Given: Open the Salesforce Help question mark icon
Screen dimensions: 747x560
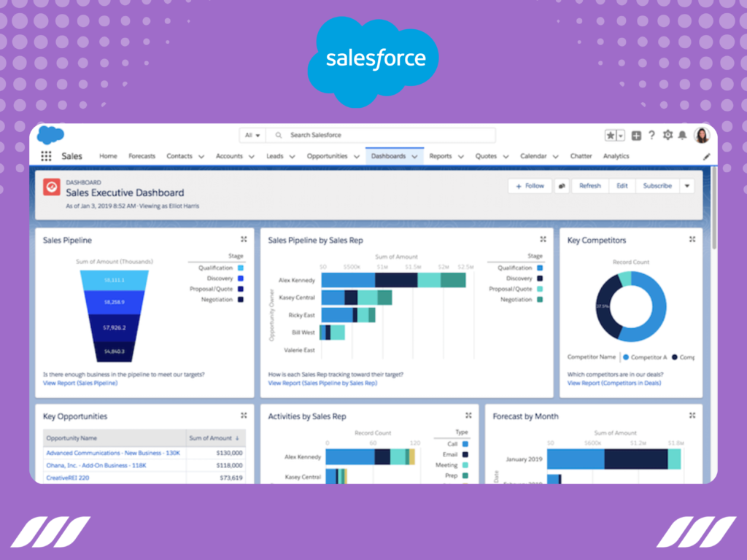Looking at the screenshot, I should click(651, 135).
